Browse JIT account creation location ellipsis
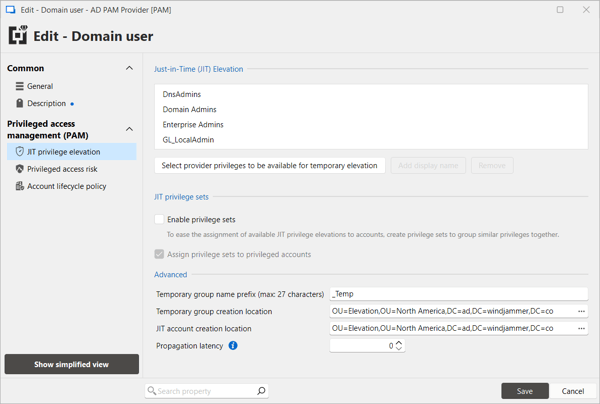The height and width of the screenshot is (404, 600). (x=581, y=328)
